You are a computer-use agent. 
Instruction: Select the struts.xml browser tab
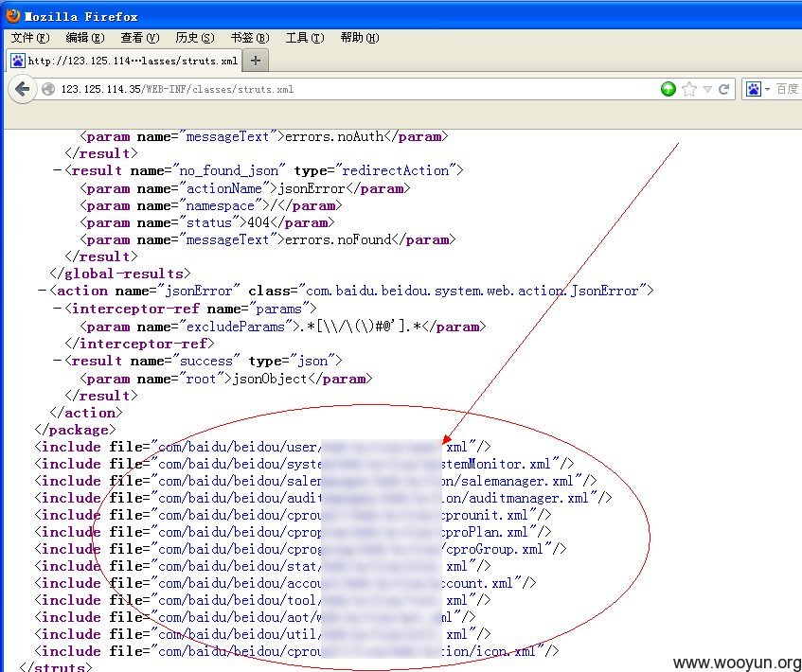(x=124, y=61)
